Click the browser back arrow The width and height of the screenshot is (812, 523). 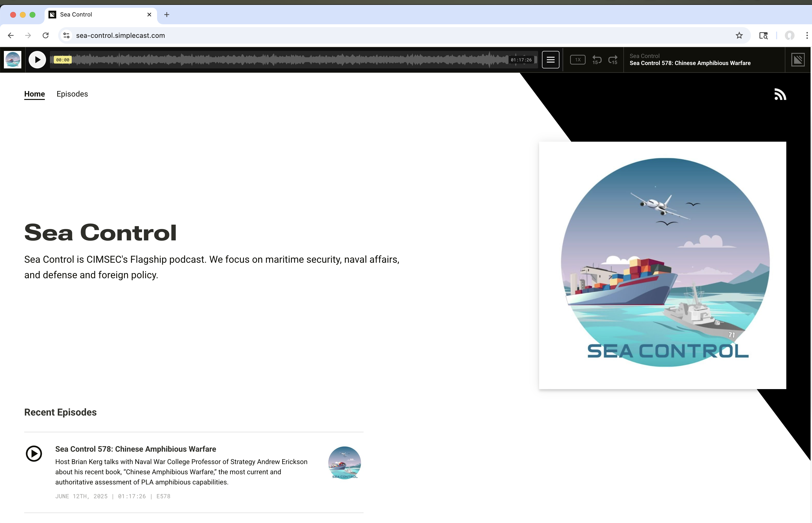11,35
